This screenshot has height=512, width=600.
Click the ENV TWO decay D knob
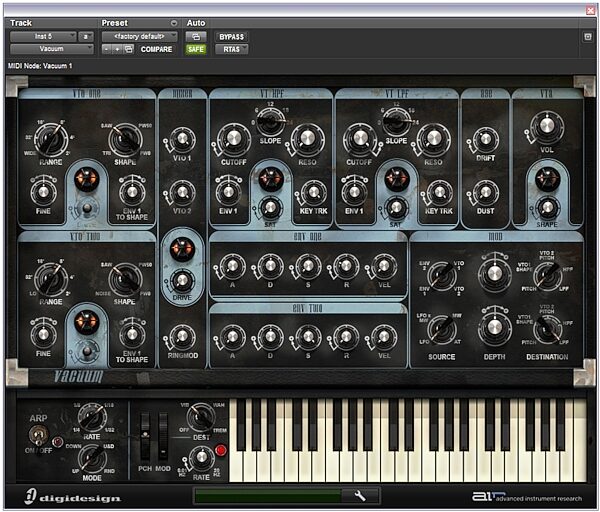click(x=270, y=337)
